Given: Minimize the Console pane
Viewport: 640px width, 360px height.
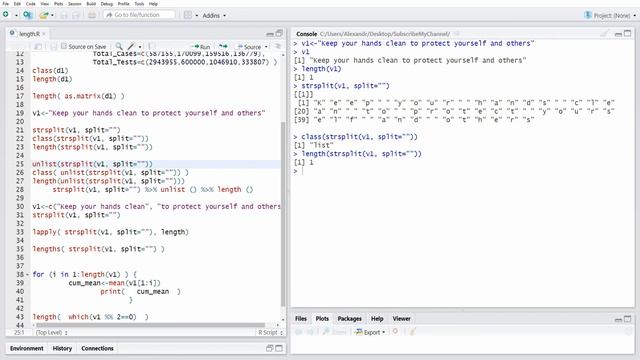Looking at the screenshot, I should coord(618,34).
